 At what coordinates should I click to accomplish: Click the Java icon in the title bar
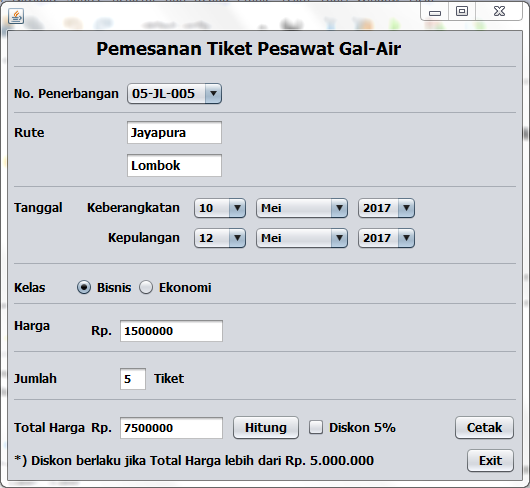[x=16, y=16]
